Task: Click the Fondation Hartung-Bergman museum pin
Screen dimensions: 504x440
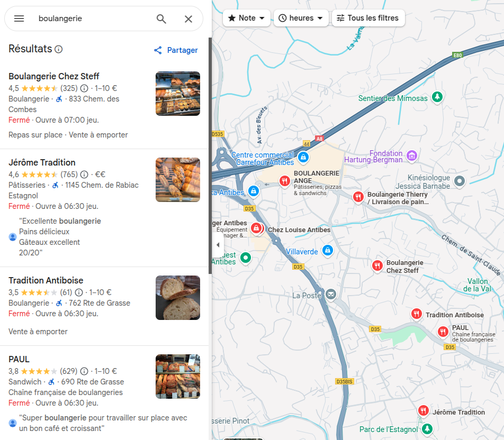Action: [x=412, y=156]
